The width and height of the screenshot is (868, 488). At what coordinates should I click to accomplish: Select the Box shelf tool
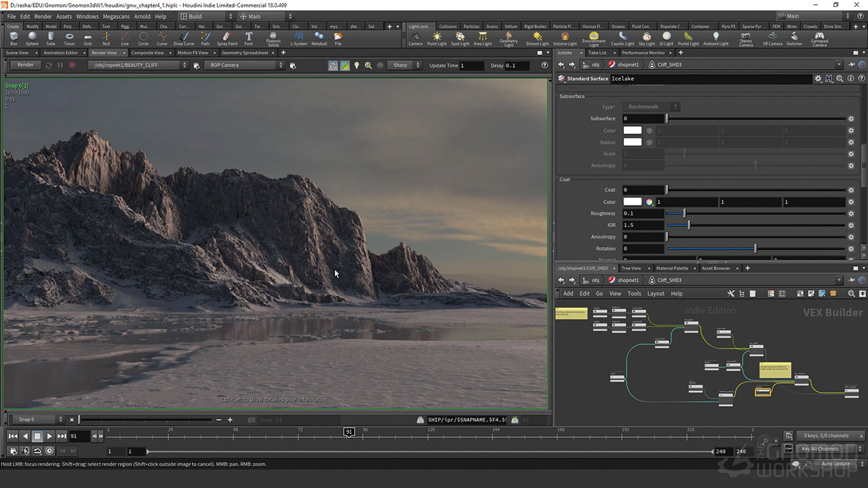14,39
